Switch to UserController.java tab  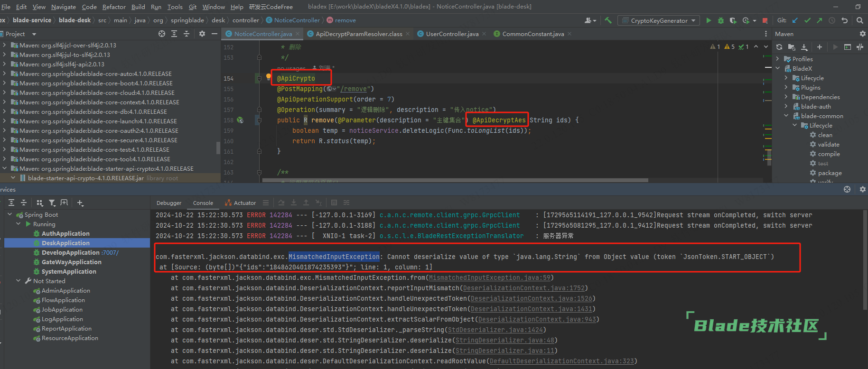pos(452,34)
